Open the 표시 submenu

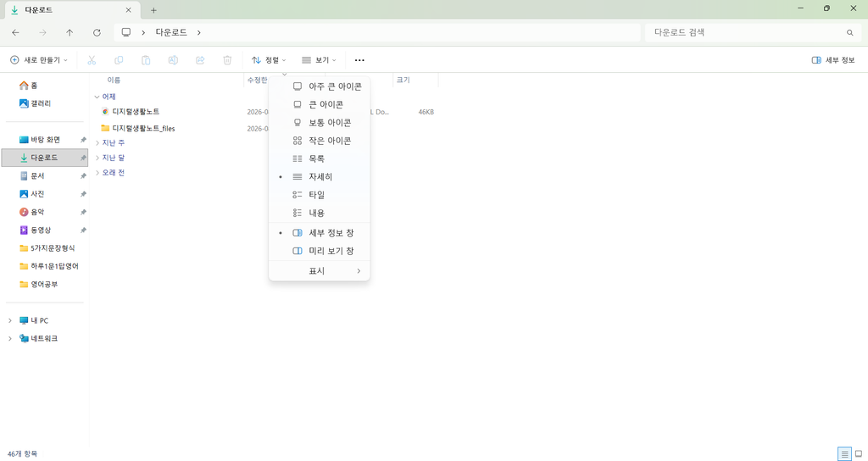click(320, 270)
